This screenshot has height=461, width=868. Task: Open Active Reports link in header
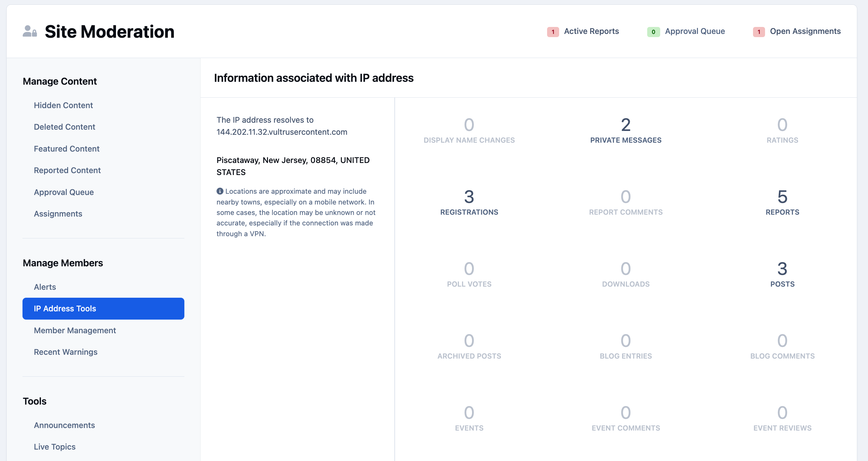click(591, 31)
